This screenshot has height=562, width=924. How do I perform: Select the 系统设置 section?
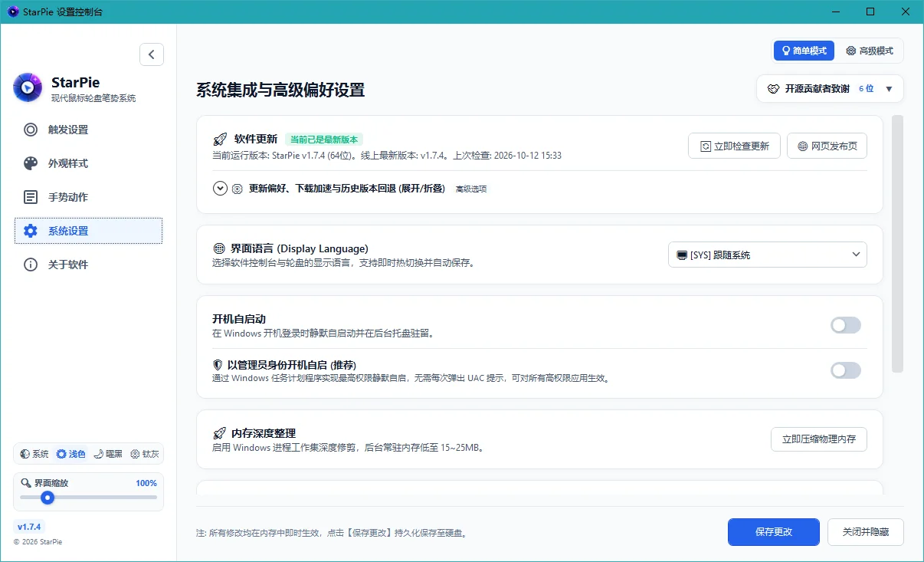click(88, 231)
